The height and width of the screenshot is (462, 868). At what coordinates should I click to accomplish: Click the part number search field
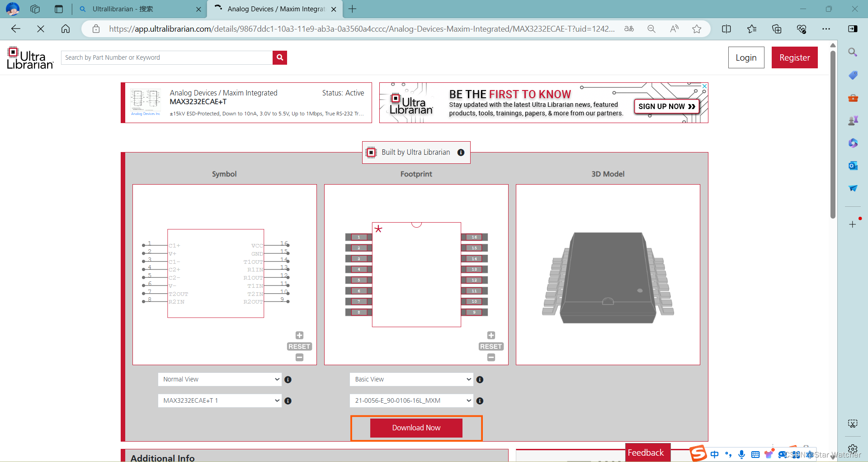(167, 57)
